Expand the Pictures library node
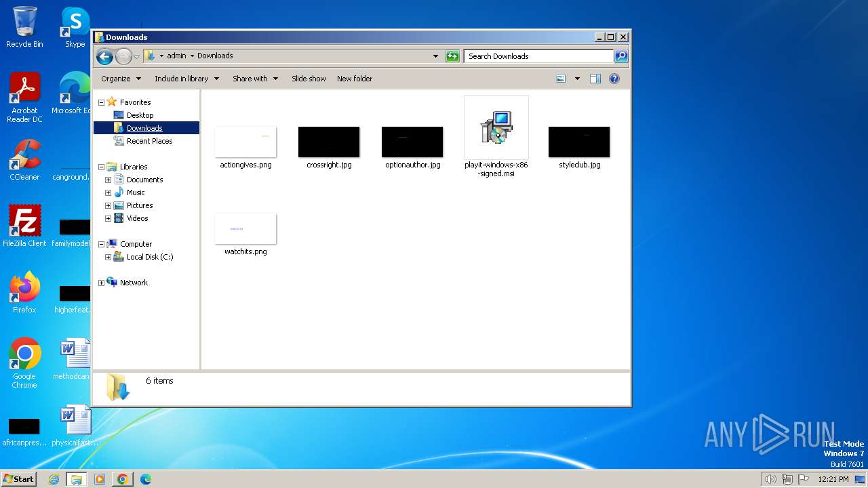868x488 pixels. (x=108, y=205)
